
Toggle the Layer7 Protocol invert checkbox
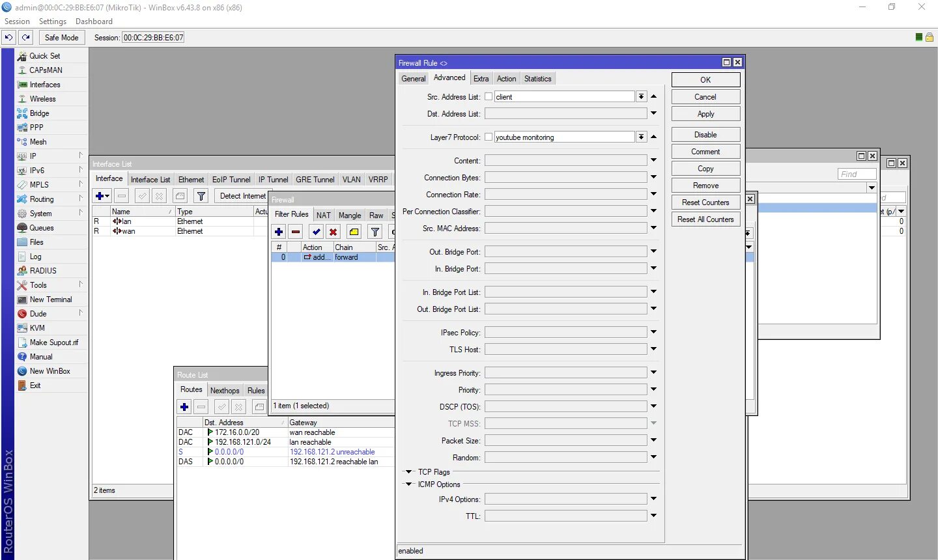coord(489,137)
